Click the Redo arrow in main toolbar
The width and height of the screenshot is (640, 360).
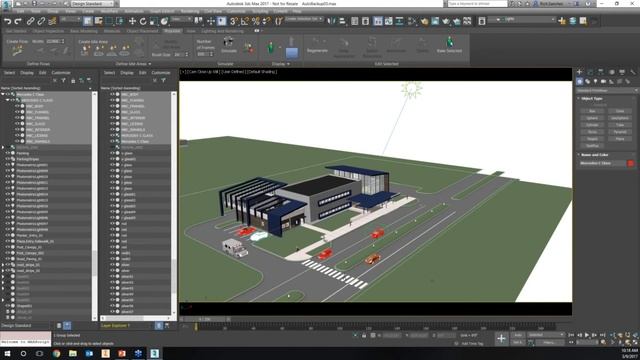click(x=18, y=21)
